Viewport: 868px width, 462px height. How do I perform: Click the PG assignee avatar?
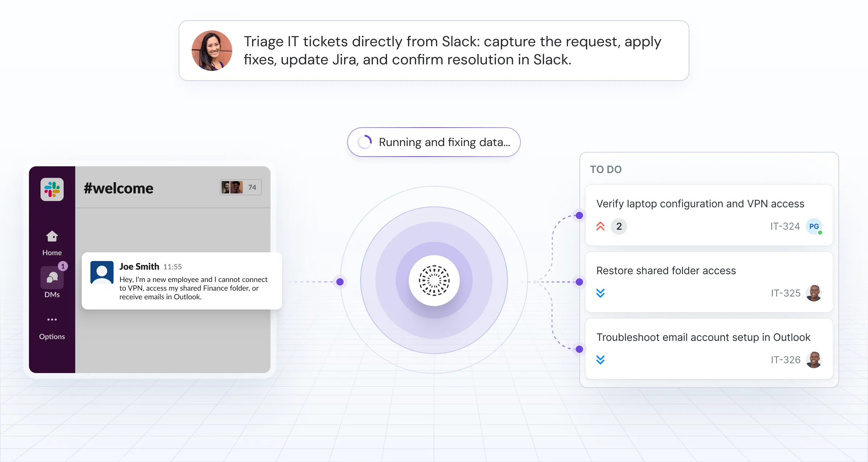[x=814, y=226]
